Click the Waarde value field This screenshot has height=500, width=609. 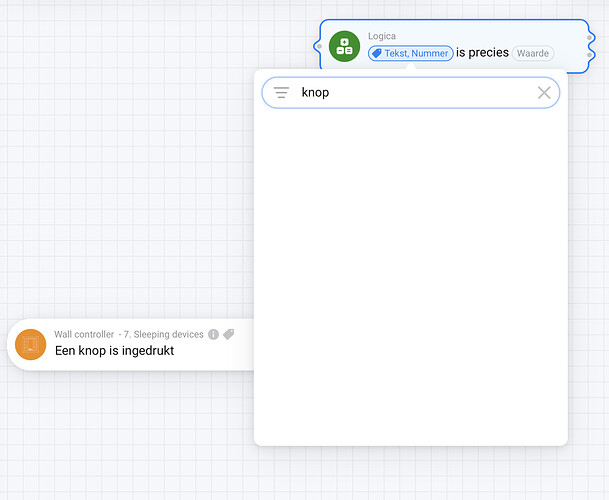click(x=532, y=53)
